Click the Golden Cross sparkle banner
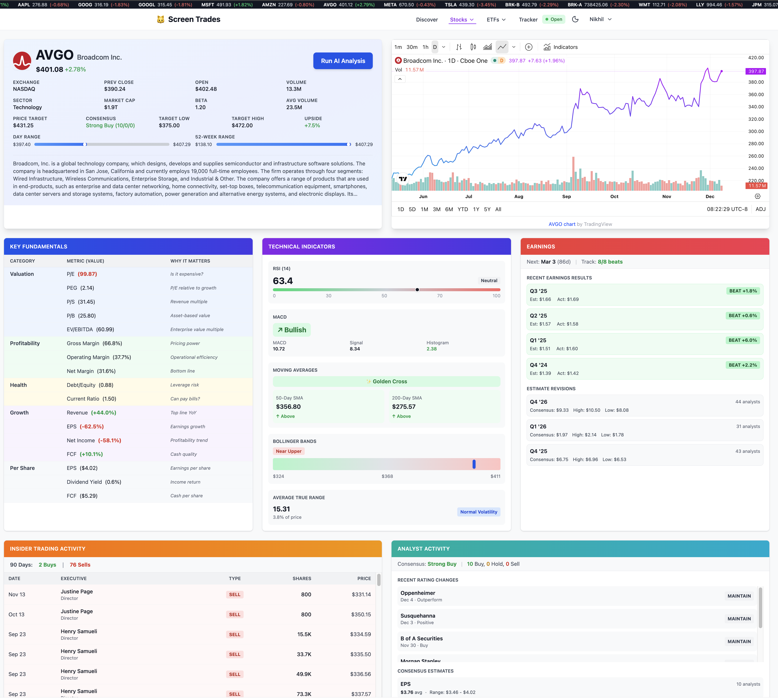778x700 pixels. 386,382
